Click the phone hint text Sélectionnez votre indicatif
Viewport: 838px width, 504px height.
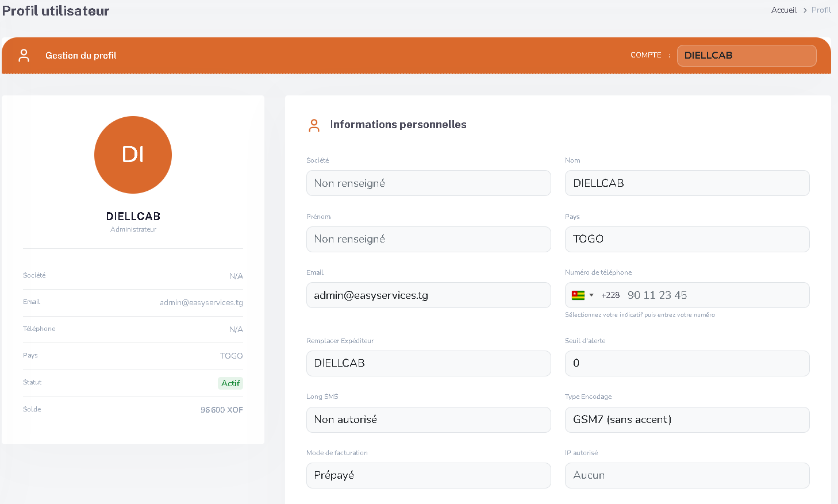point(640,315)
